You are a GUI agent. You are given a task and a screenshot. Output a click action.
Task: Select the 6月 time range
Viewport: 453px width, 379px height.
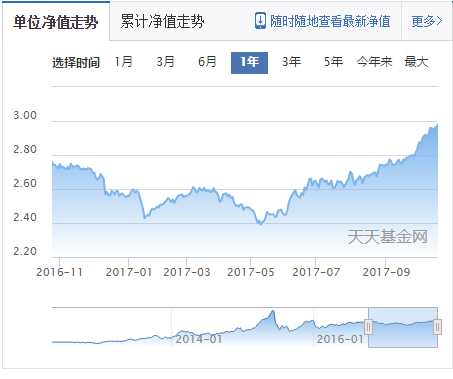(x=207, y=62)
